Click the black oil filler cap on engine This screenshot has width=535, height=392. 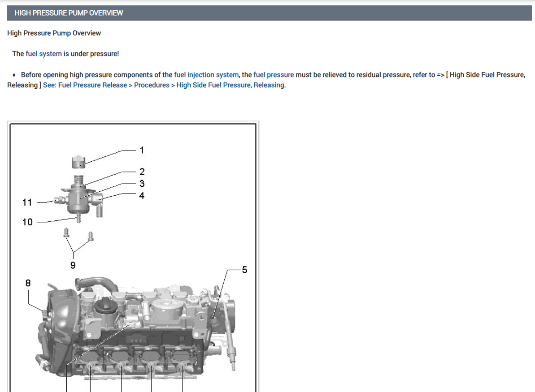106,306
